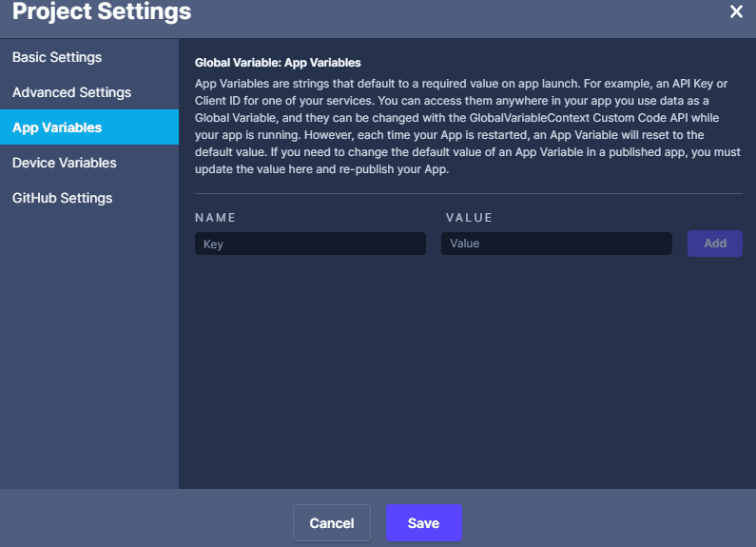Switch to Advanced Settings
The height and width of the screenshot is (547, 756).
(x=71, y=92)
